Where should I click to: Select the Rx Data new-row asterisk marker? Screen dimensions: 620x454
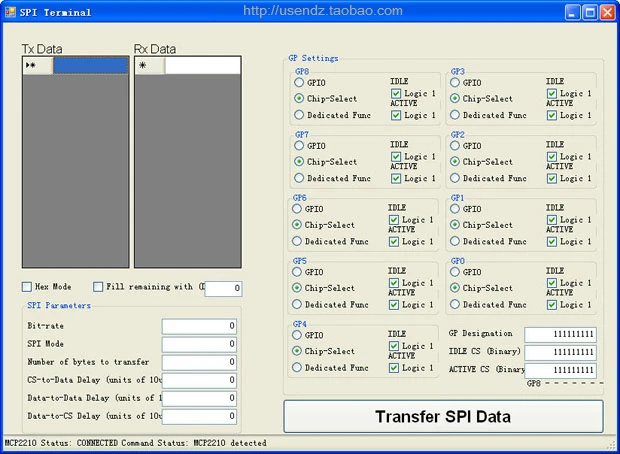coord(150,65)
